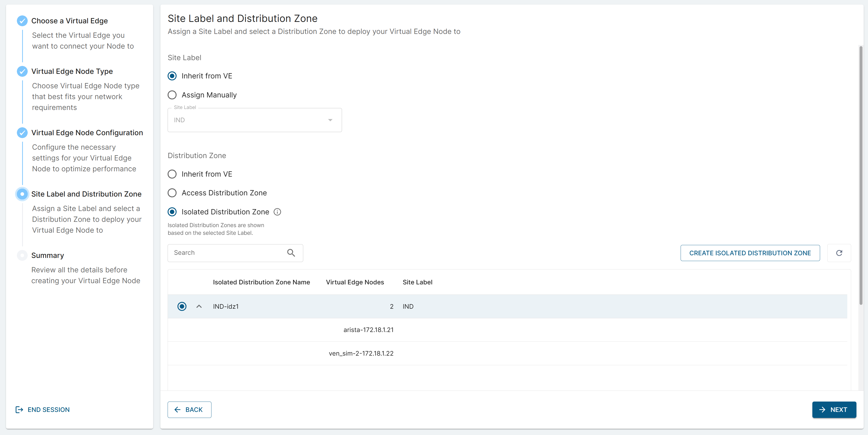This screenshot has width=868, height=435.
Task: Collapse the IND-idz1 row chevron
Action: tap(199, 306)
